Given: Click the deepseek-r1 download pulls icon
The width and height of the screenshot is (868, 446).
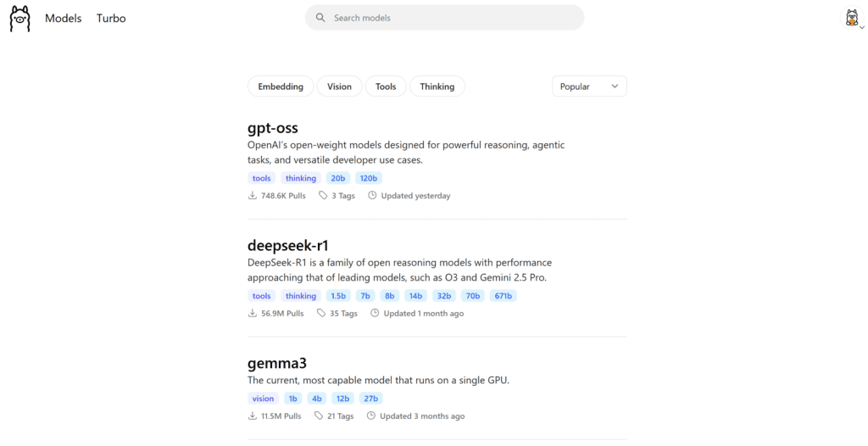Looking at the screenshot, I should pyautogui.click(x=253, y=314).
